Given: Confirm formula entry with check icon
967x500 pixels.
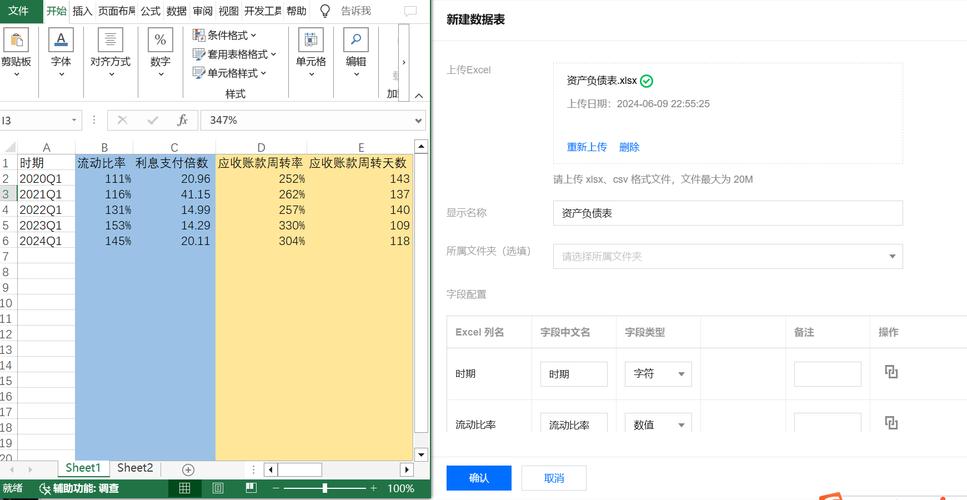Looking at the screenshot, I should pos(152,120).
